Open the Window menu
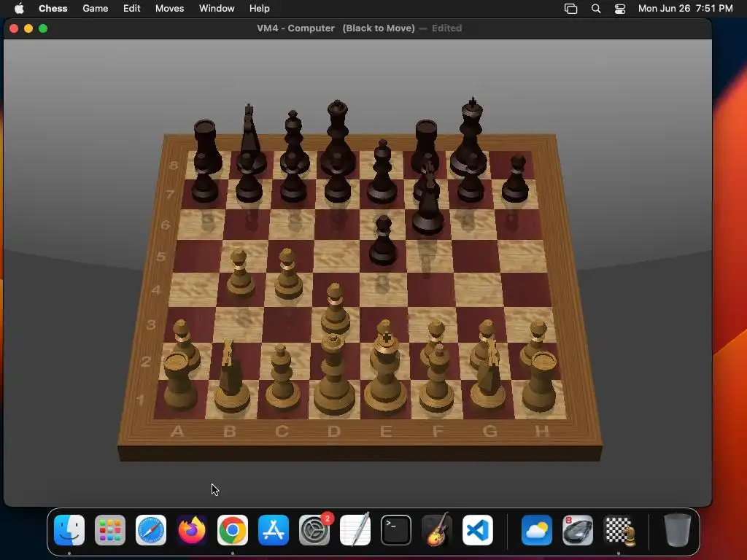Image resolution: width=747 pixels, height=560 pixels. click(217, 9)
